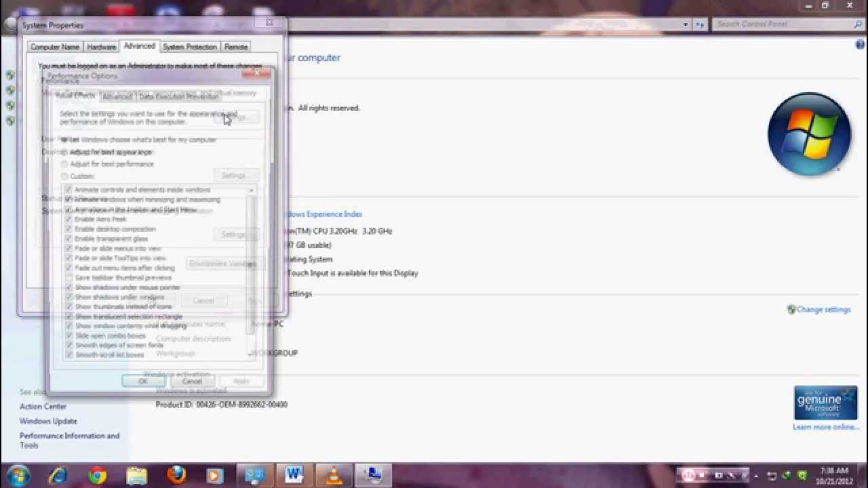Toggle Slide open combo boxes checkbox
This screenshot has height=488, width=868.
point(68,336)
